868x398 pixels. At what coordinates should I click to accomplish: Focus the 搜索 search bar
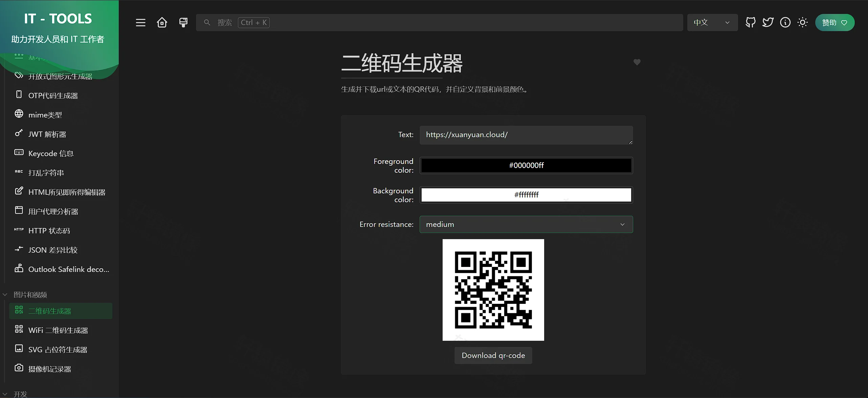pos(439,23)
